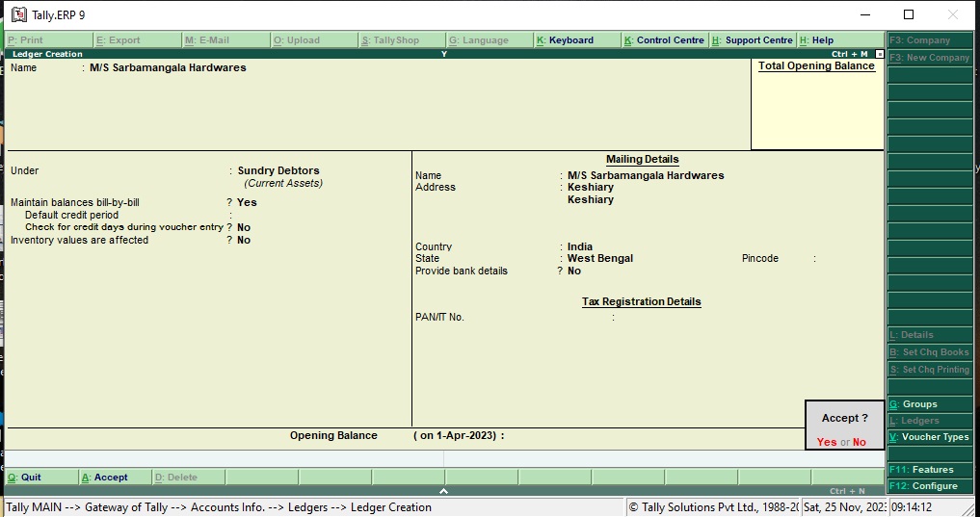Click B: Set Chq Books button
980x517 pixels.
930,352
